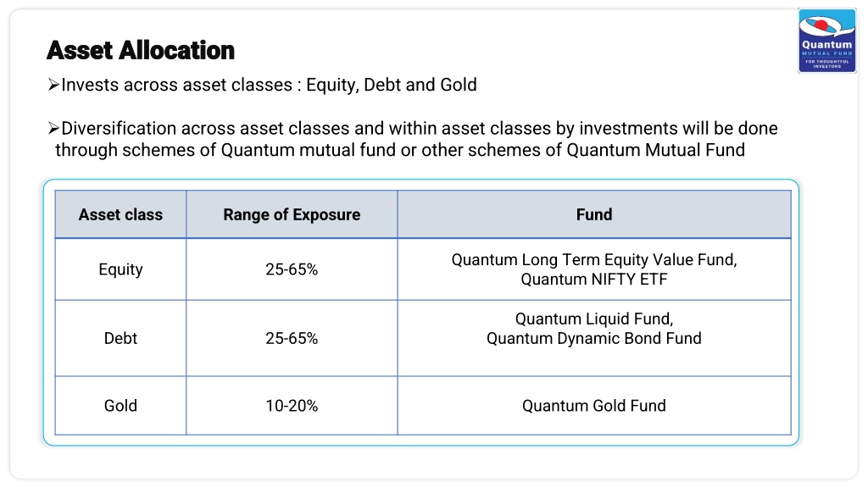Click the Equity 25-65% exposure cell
This screenshot has width=868, height=488.
coord(292,269)
